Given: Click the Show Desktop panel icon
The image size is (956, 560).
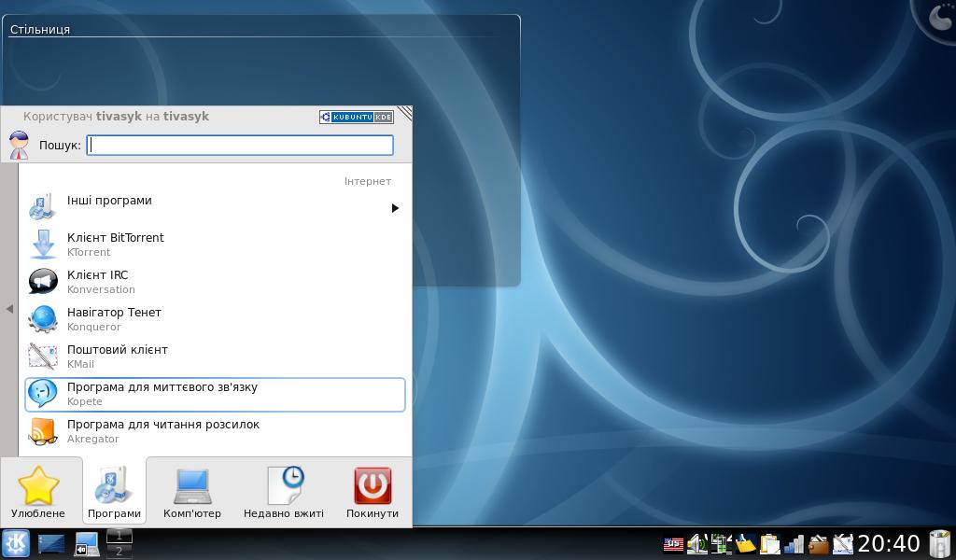Looking at the screenshot, I should (x=51, y=543).
